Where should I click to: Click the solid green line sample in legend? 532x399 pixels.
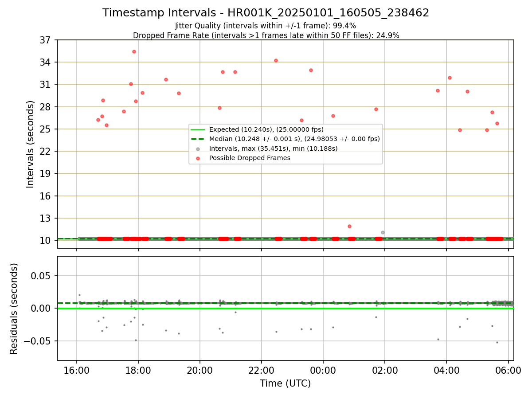tap(198, 130)
